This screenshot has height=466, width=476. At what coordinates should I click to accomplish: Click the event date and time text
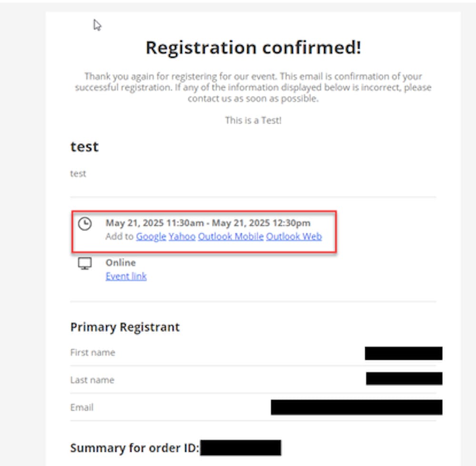pyautogui.click(x=208, y=223)
